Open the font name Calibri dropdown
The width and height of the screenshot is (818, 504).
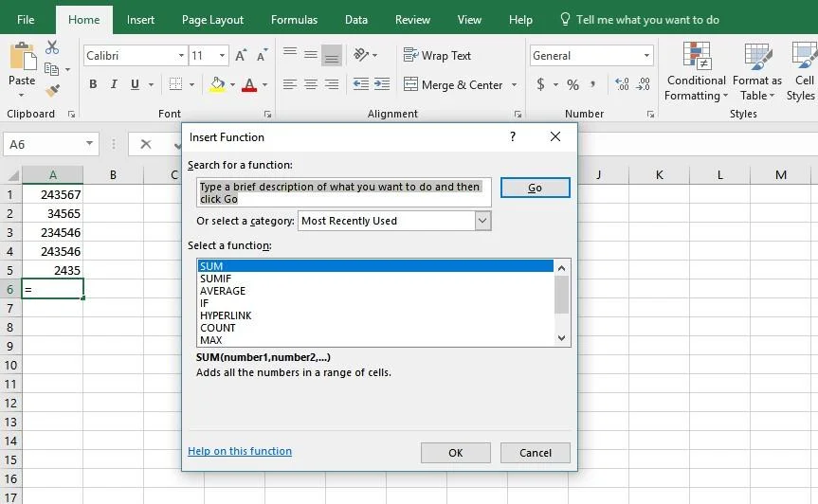click(x=181, y=55)
